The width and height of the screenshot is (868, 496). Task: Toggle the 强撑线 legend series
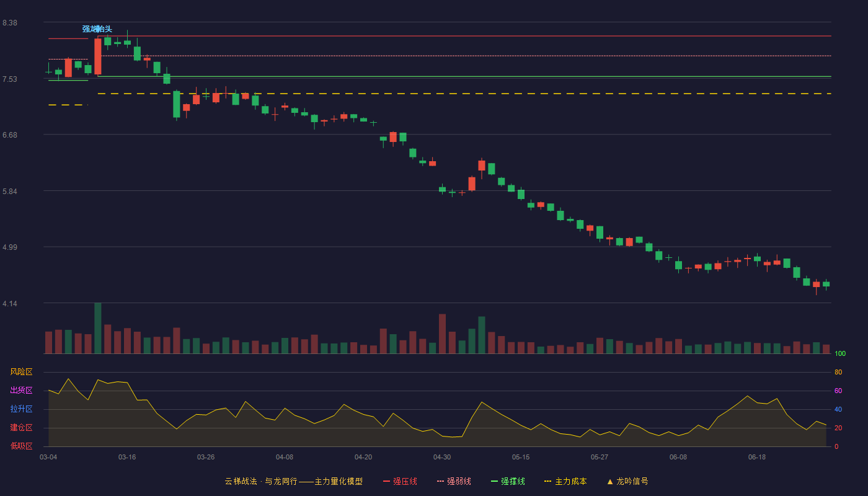pyautogui.click(x=508, y=481)
